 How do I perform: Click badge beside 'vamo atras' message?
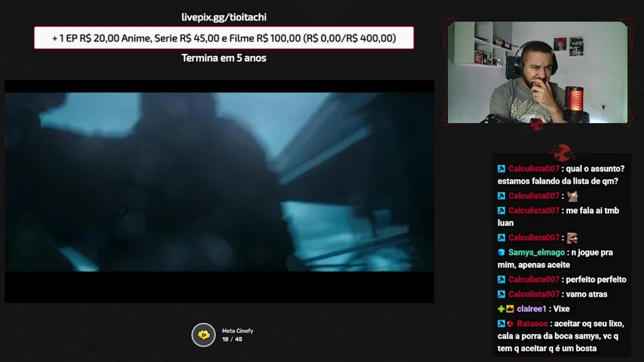click(x=501, y=294)
